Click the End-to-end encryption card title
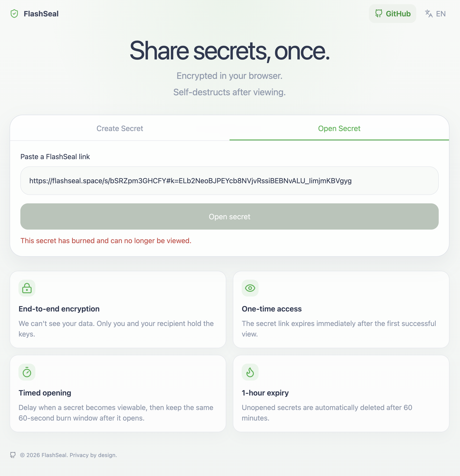This screenshot has width=460, height=476. click(59, 309)
